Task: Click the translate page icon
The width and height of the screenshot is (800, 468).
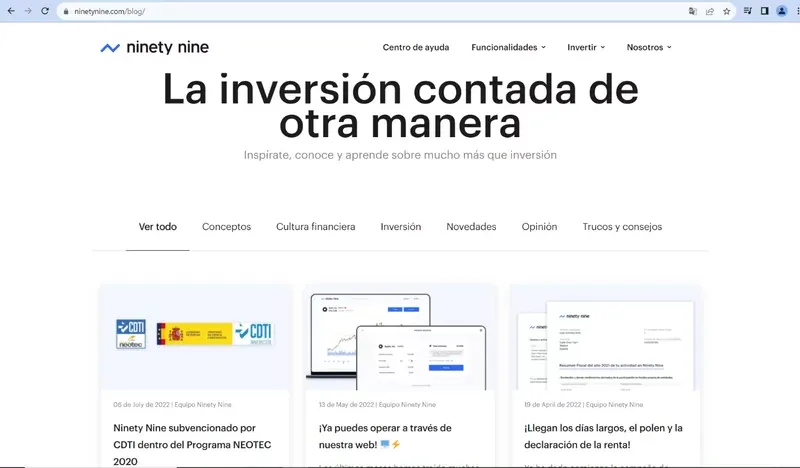Action: pos(692,11)
